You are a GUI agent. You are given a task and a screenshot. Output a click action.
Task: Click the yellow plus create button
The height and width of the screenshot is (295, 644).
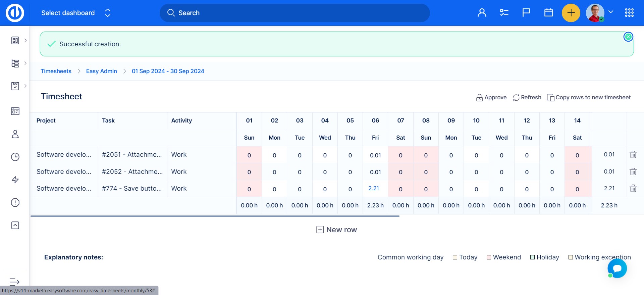tap(571, 13)
